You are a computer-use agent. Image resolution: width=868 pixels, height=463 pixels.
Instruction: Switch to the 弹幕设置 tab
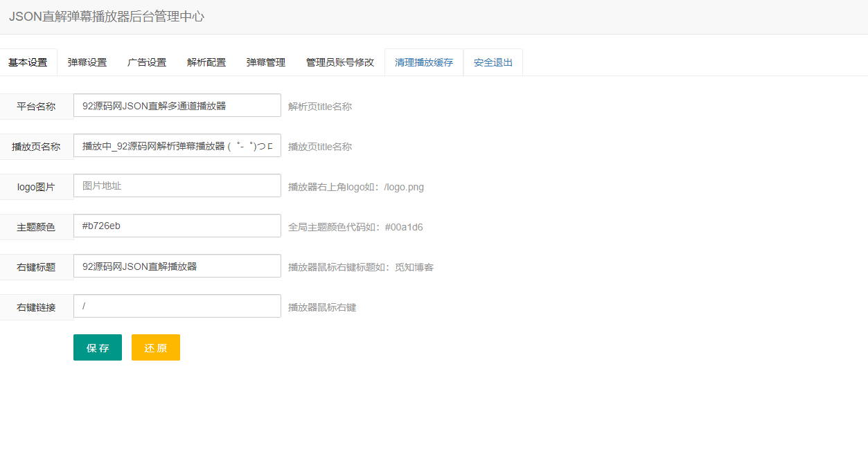pos(87,62)
